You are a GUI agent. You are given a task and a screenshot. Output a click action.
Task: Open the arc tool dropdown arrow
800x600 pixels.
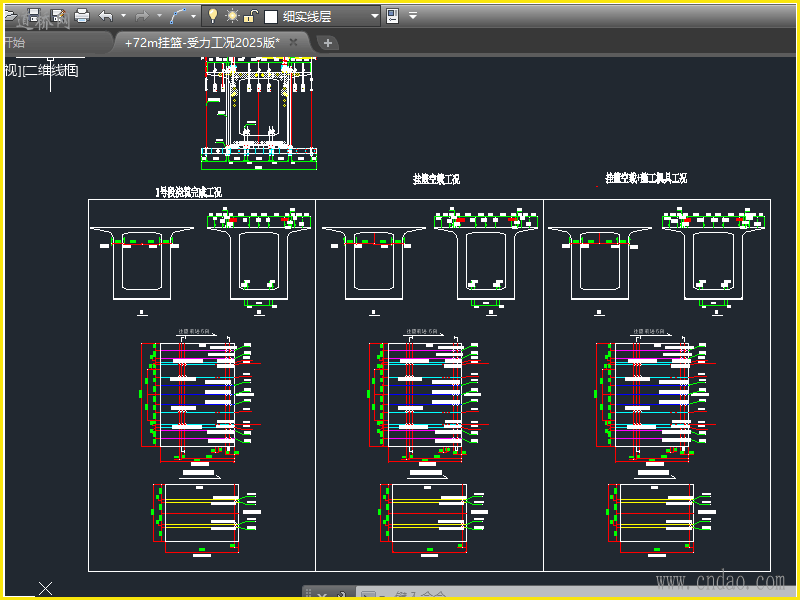(x=194, y=16)
